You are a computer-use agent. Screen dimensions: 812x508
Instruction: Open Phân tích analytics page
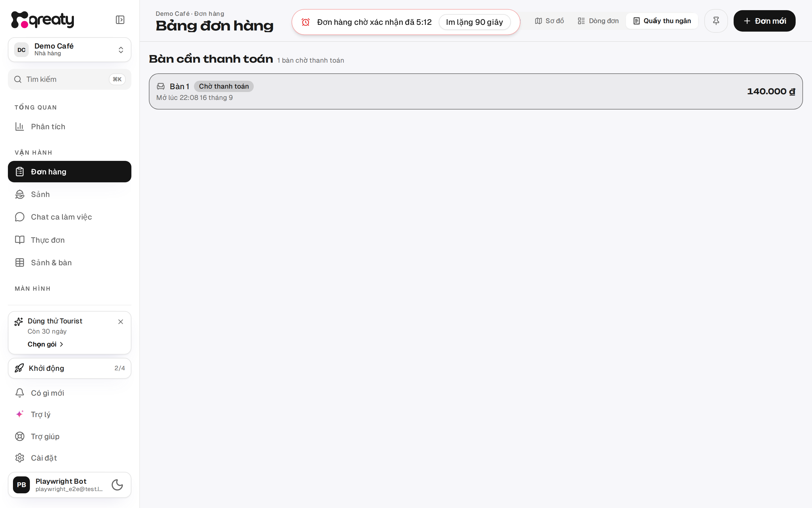coord(69,127)
